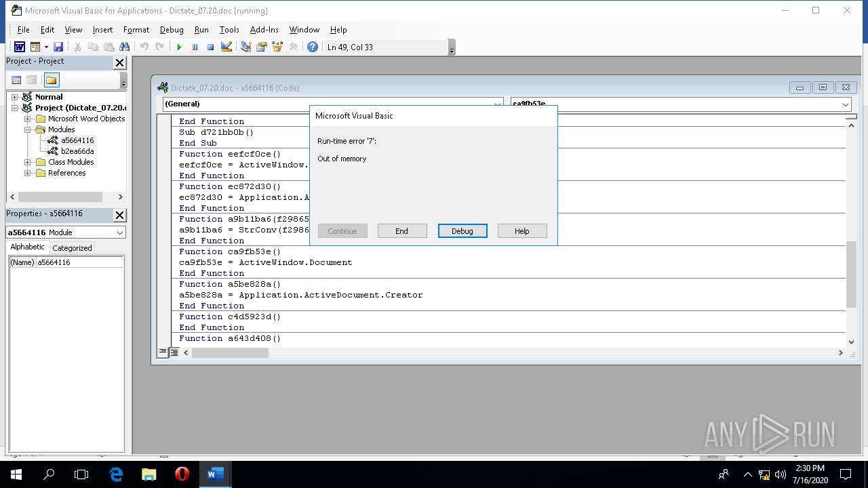The image size is (868, 488).
Task: Open the Debug menu
Action: tap(172, 30)
